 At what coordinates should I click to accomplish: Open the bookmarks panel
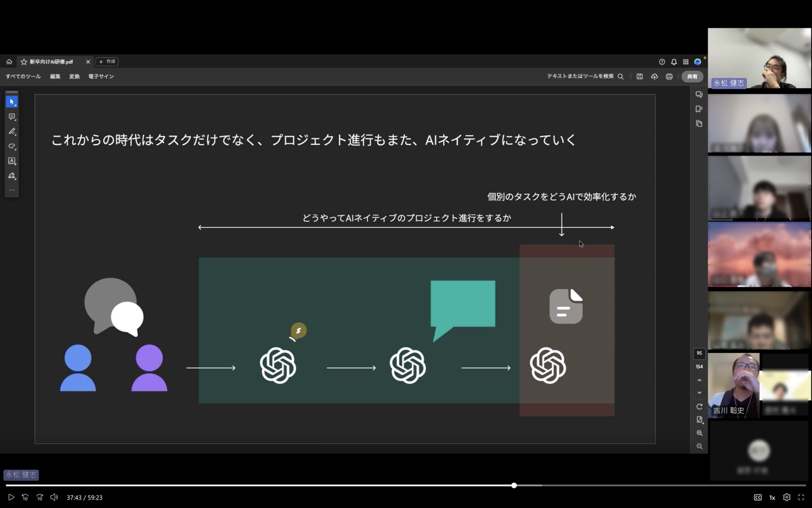click(x=699, y=109)
